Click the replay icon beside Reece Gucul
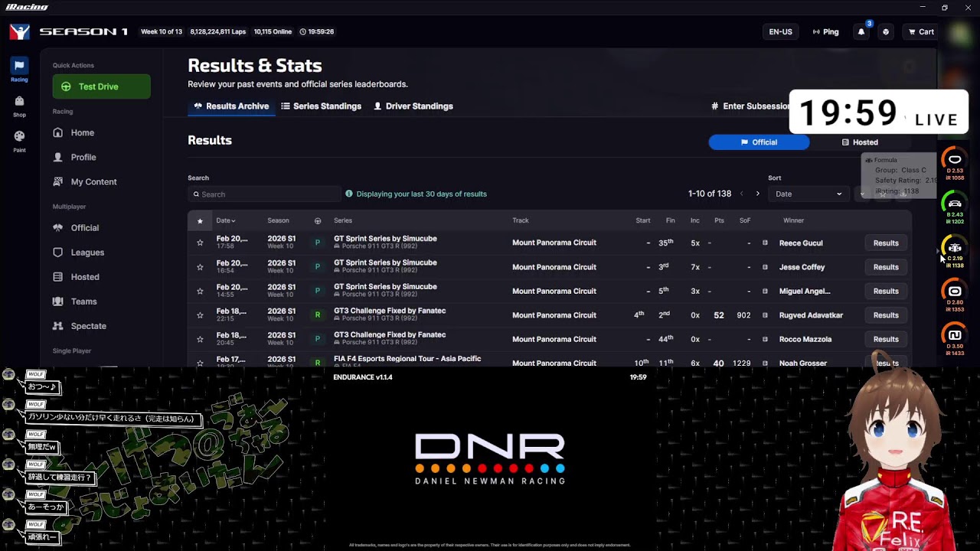This screenshot has height=551, width=980. 765,243
